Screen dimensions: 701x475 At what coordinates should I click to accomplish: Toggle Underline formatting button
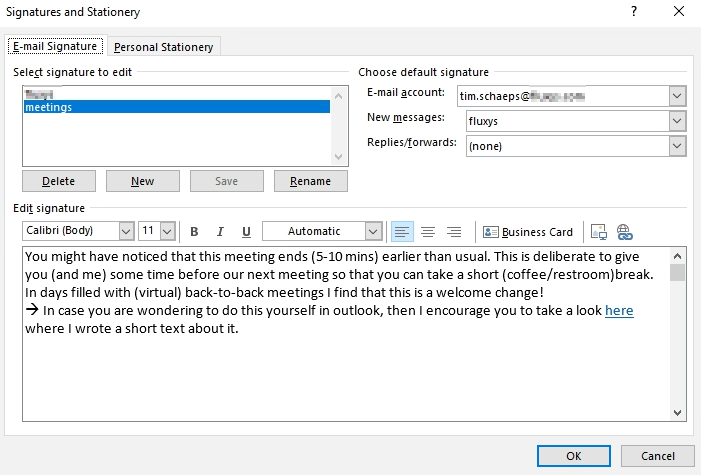coord(246,232)
